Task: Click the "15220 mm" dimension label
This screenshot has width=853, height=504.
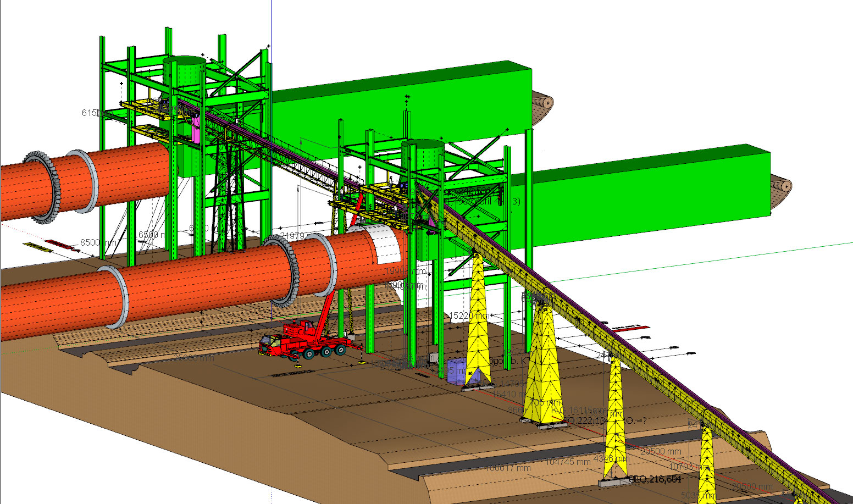Action: [469, 316]
